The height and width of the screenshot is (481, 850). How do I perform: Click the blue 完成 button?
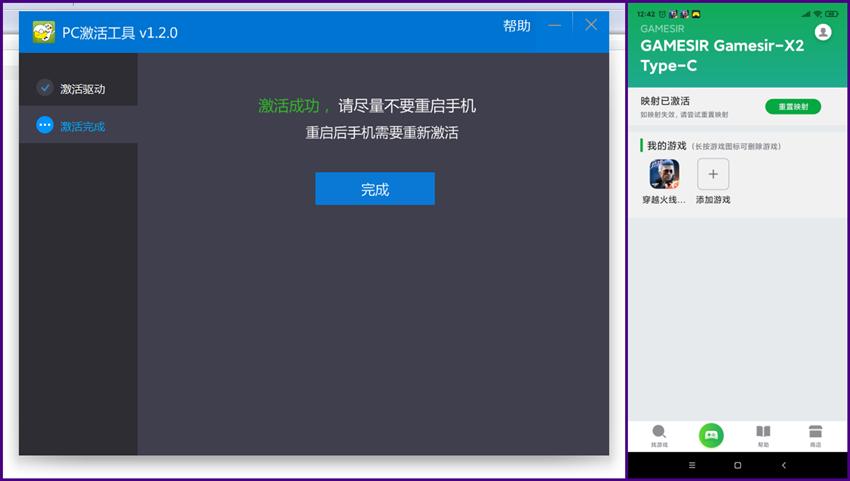(x=374, y=189)
